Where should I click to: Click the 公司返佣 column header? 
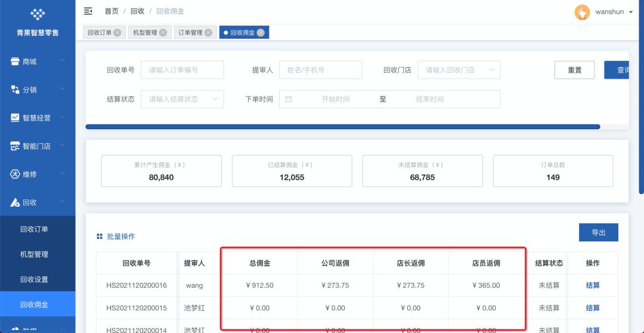coord(335,263)
